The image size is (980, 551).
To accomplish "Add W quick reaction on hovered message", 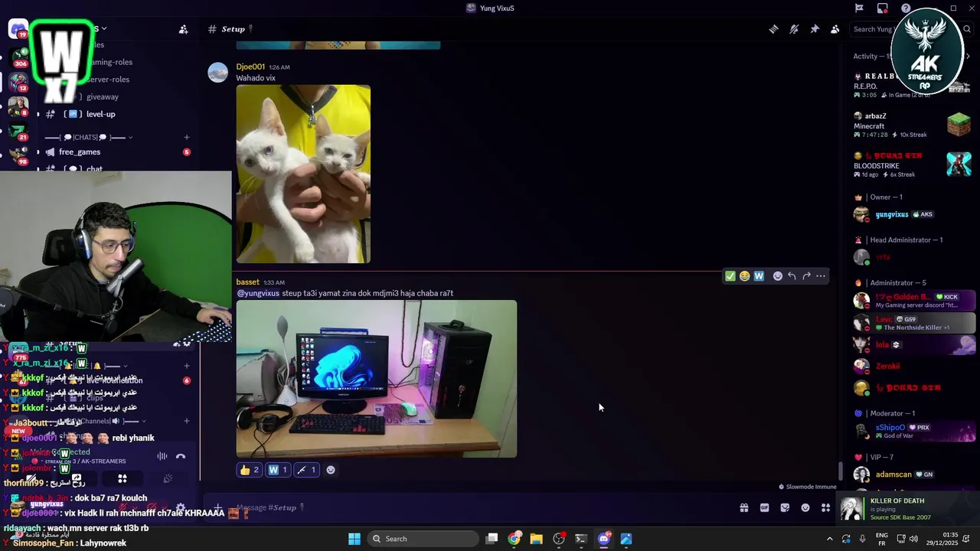I will 759,276.
